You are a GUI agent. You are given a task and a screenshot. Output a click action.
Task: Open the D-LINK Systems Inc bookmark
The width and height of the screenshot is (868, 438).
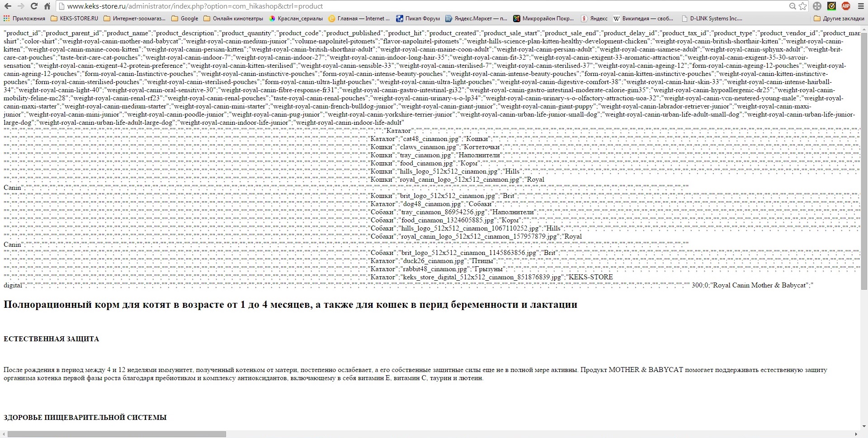(712, 19)
